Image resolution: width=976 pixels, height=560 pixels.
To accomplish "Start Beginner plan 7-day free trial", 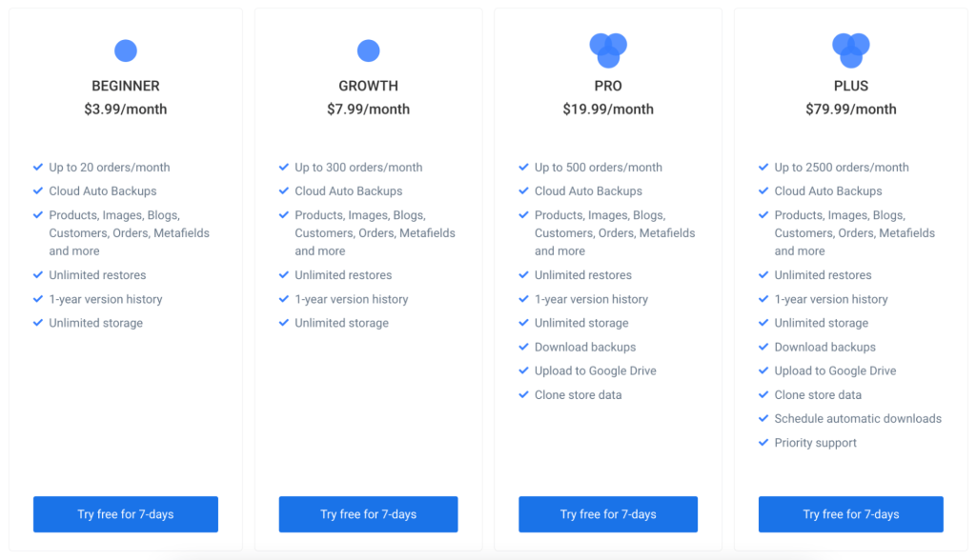I will [126, 514].
